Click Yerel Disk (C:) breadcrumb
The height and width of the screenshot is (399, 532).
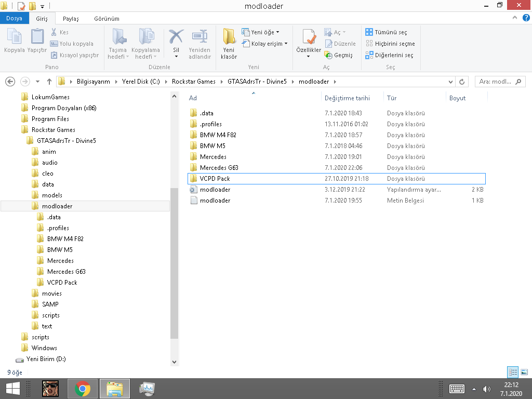pyautogui.click(x=141, y=82)
